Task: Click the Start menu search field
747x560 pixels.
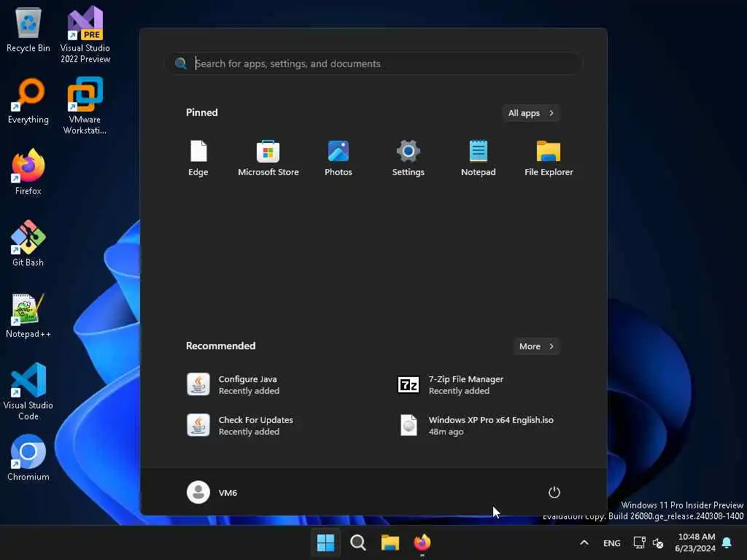Action: coord(374,63)
